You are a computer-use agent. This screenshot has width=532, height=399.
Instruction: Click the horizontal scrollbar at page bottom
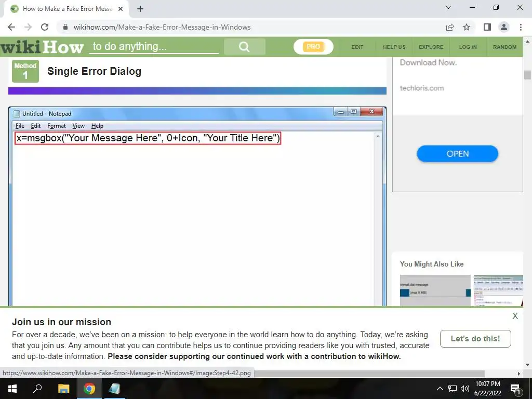[x=369, y=373]
